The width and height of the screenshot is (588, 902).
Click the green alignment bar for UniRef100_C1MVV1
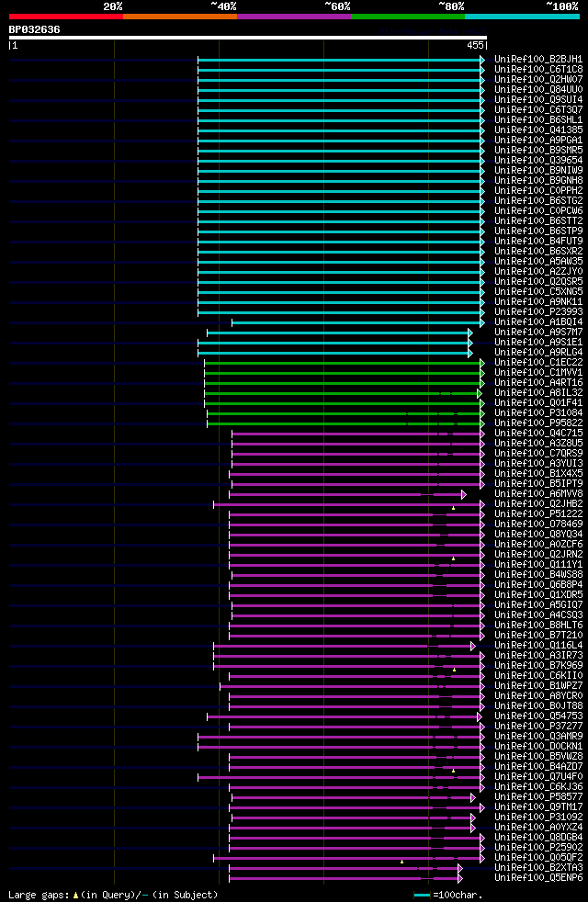[x=345, y=373]
